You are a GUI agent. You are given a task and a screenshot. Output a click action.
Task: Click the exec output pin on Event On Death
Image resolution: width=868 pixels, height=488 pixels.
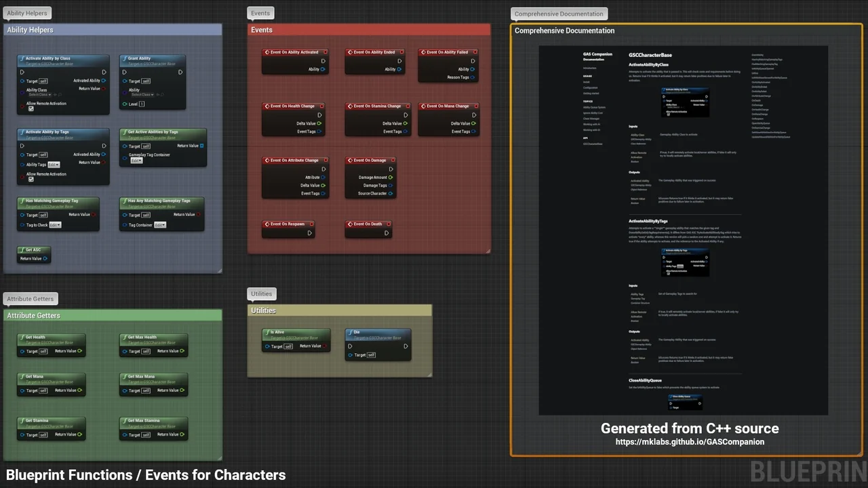[x=387, y=233]
